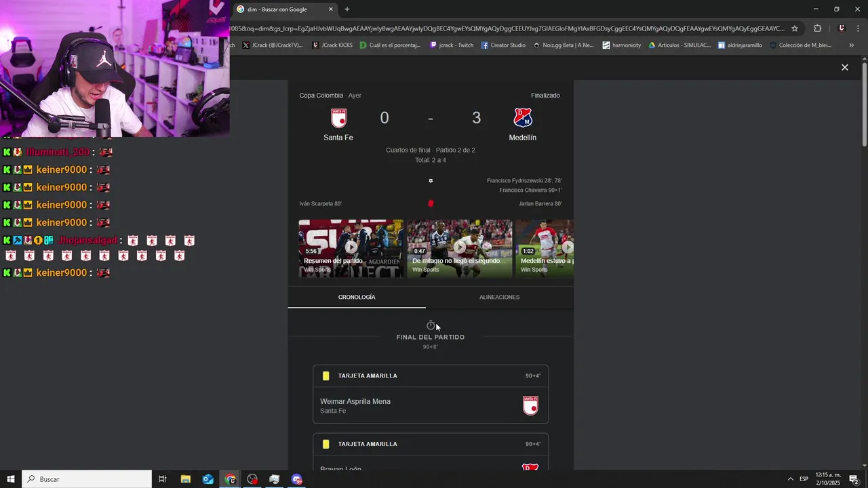868x488 pixels.
Task: Click Weimar Asprilla Mena player name
Action: (355, 401)
